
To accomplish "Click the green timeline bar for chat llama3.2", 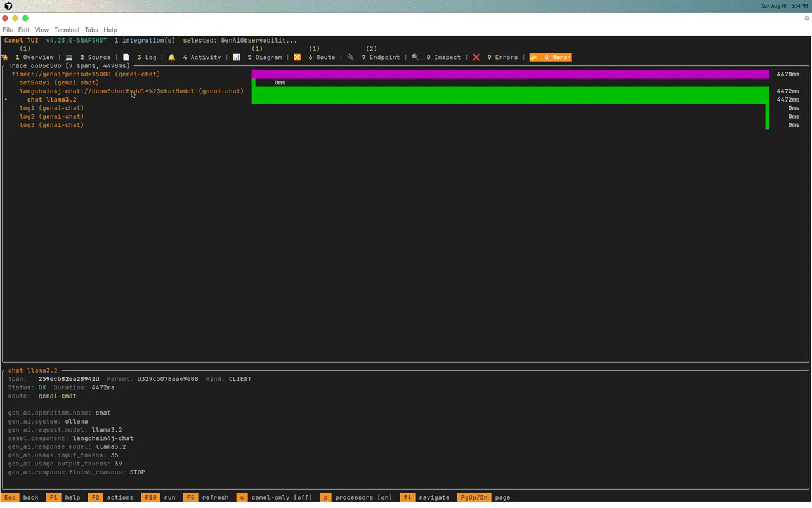I will 510,100.
